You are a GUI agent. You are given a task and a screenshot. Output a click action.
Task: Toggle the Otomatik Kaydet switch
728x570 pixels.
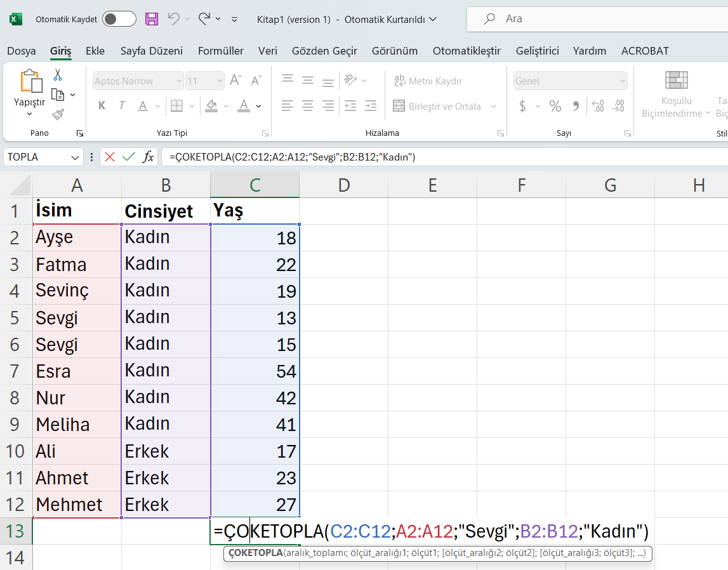[119, 19]
